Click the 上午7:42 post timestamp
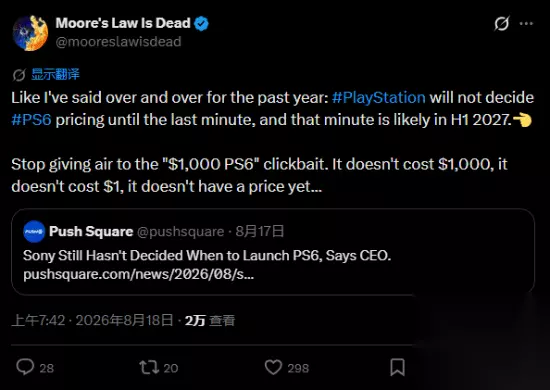550x390 pixels. click(38, 320)
